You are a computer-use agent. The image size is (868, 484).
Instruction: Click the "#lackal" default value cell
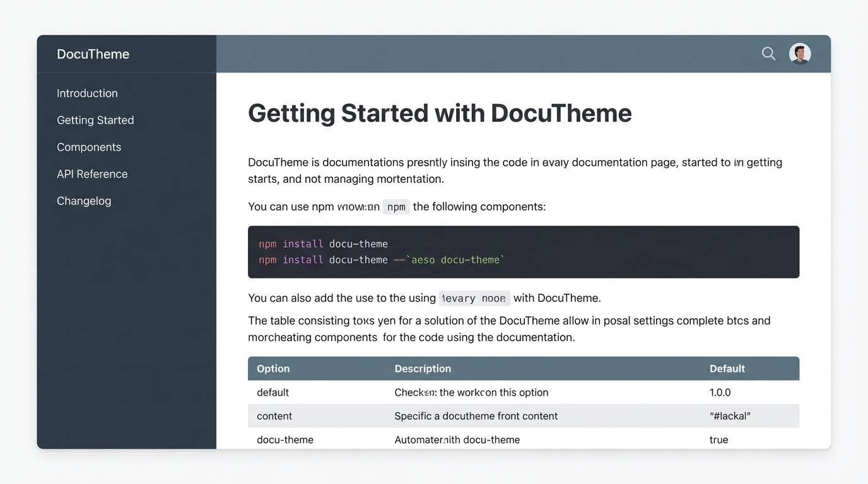[732, 415]
